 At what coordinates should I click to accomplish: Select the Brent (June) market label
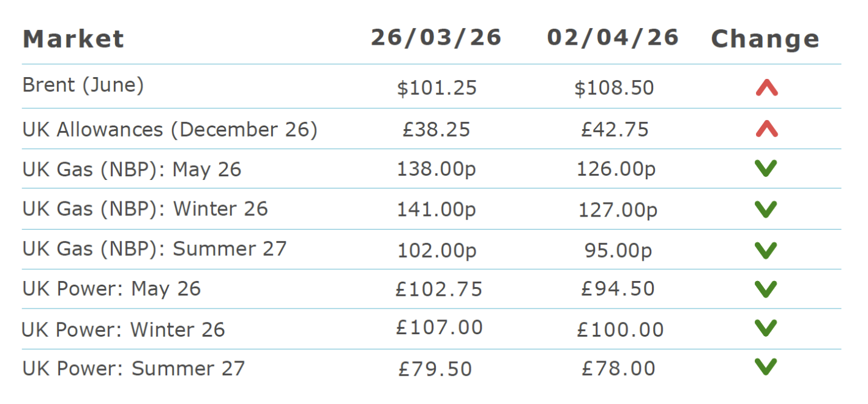[83, 85]
